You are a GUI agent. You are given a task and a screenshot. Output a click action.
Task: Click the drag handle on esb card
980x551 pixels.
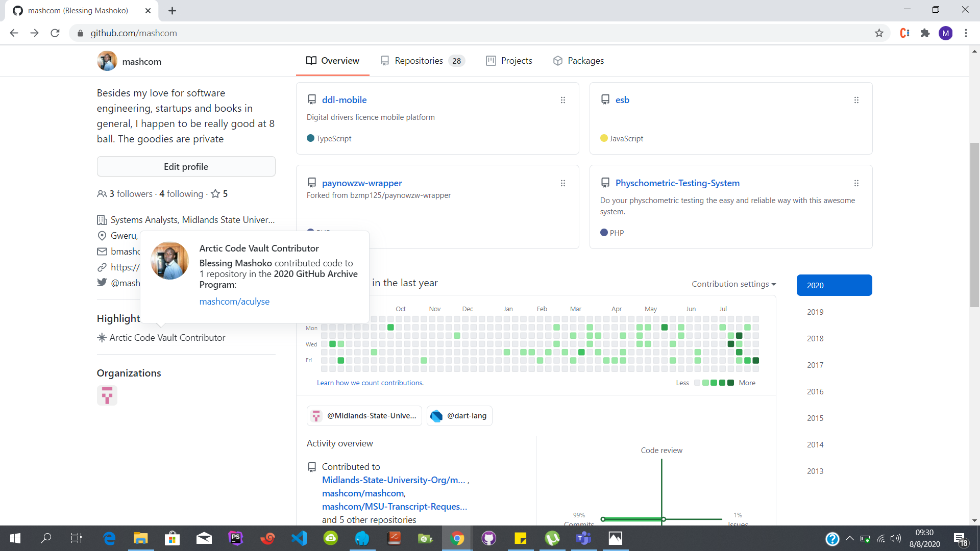pos(856,100)
